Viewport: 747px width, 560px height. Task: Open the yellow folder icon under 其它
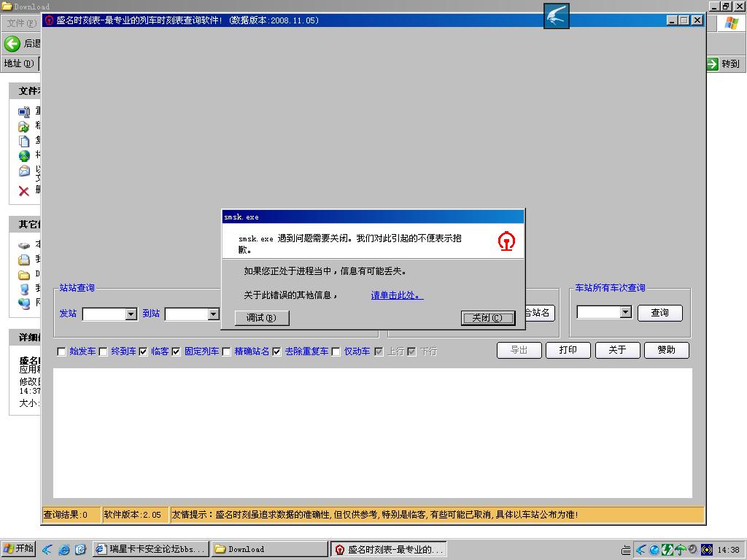pos(24,275)
